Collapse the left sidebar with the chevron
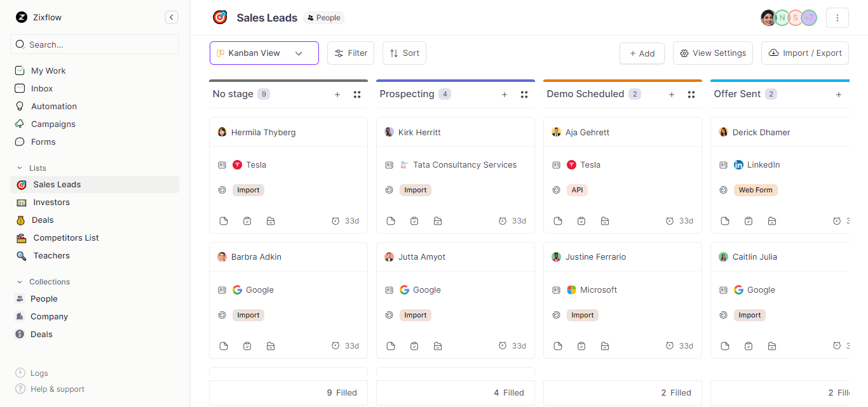 171,17
